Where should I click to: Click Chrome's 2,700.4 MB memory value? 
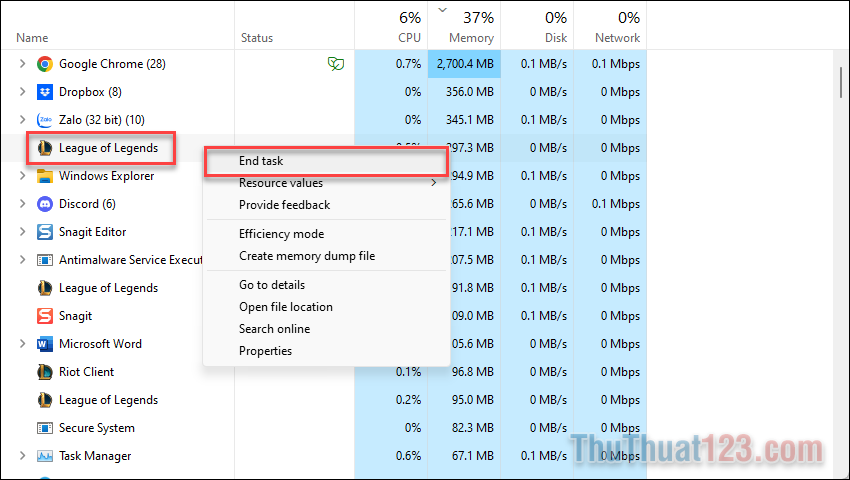coord(465,64)
